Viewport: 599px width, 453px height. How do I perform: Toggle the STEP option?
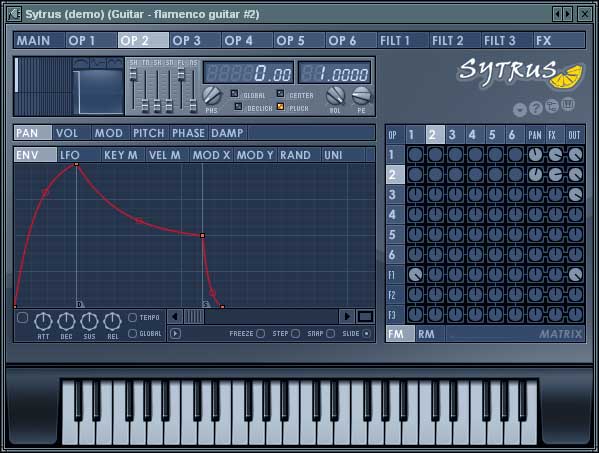click(x=296, y=333)
